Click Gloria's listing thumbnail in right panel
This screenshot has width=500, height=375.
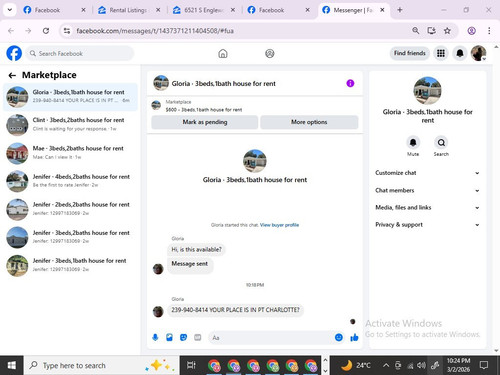click(x=427, y=91)
